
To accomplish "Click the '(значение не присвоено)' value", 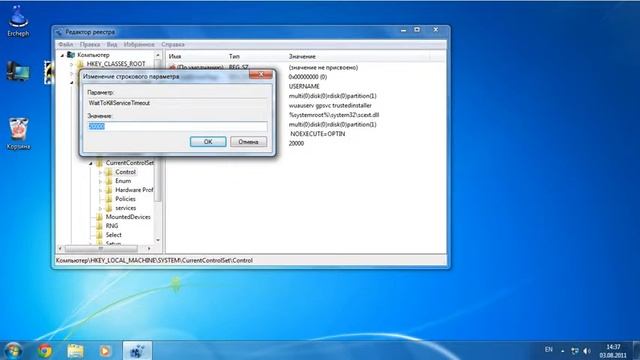I will coord(323,67).
